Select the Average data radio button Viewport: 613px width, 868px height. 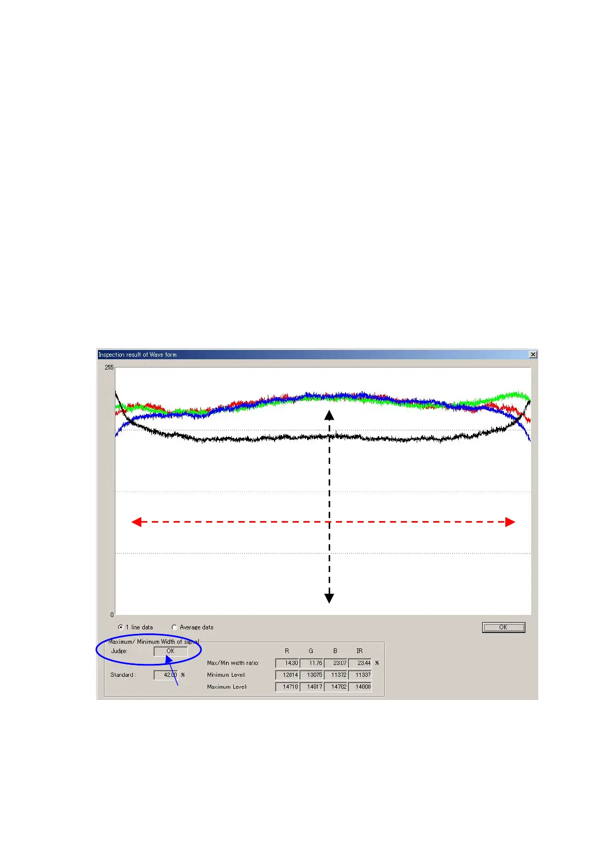coord(174,627)
